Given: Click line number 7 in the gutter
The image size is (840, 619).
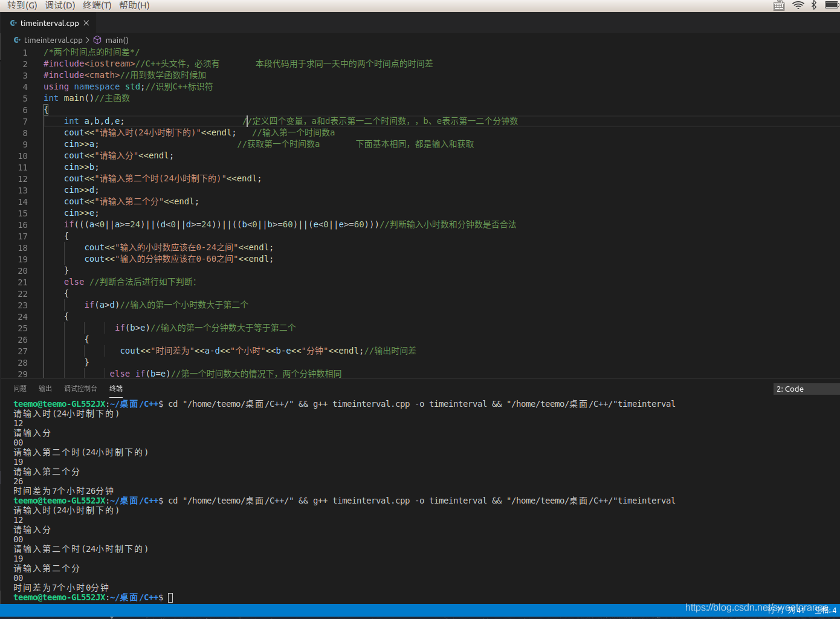Looking at the screenshot, I should [25, 122].
